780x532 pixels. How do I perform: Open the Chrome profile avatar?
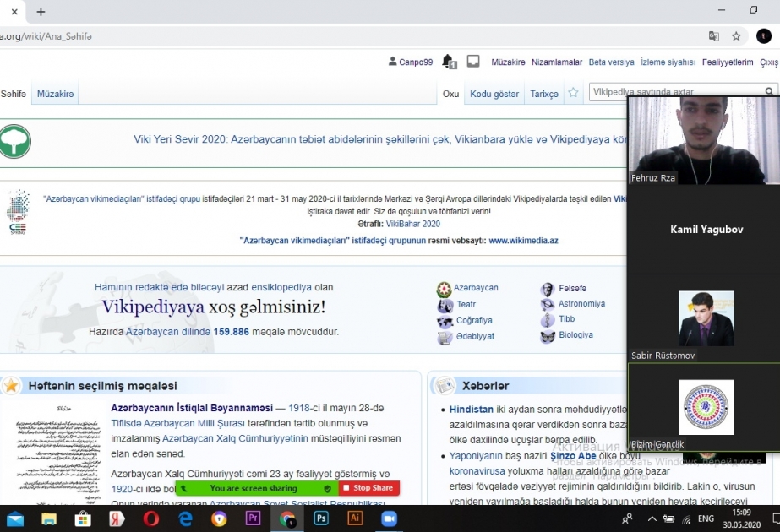coord(764,35)
